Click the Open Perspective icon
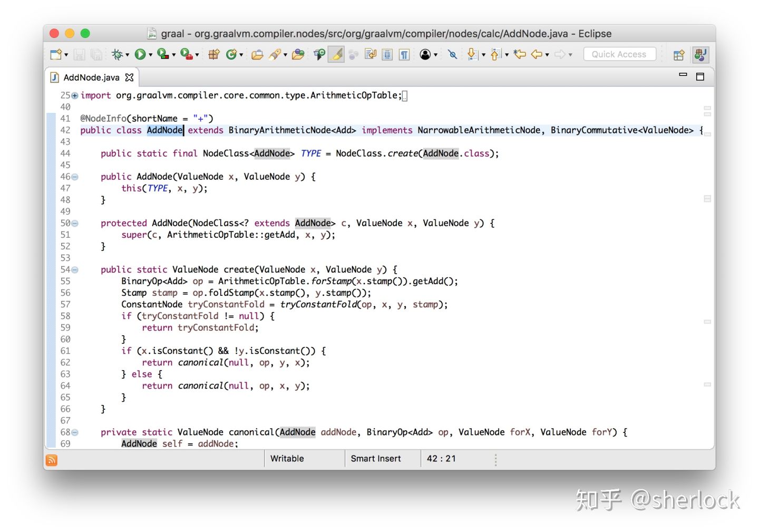 (x=679, y=55)
